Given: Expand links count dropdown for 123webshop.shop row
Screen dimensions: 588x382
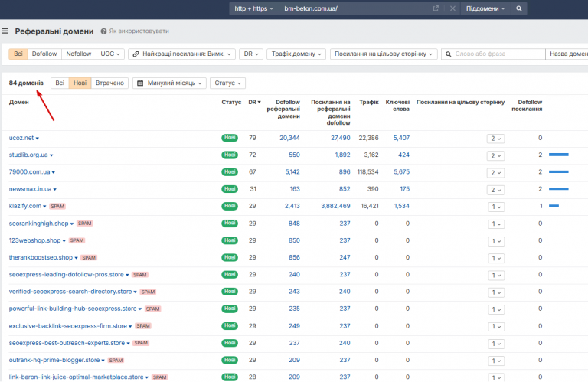Looking at the screenshot, I should tap(496, 241).
